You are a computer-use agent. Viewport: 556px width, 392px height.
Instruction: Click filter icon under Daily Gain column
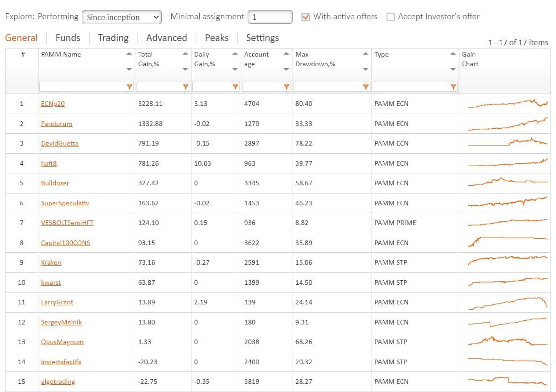click(x=235, y=87)
